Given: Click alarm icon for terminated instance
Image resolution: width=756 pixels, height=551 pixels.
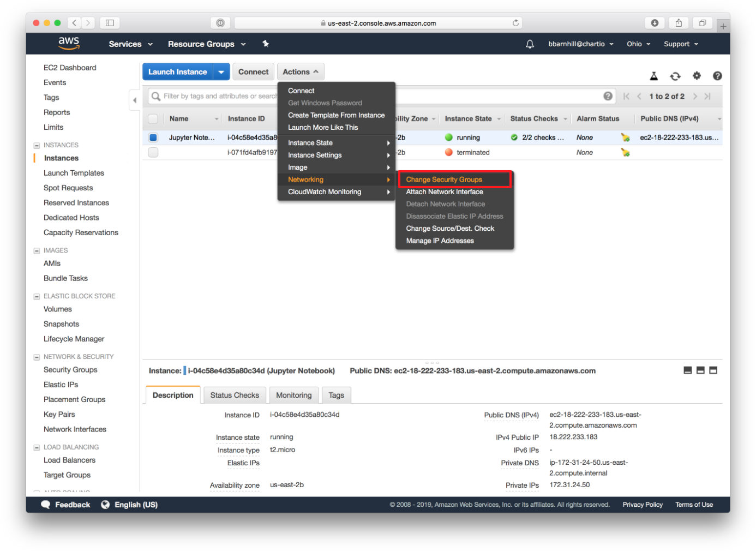Looking at the screenshot, I should [x=625, y=152].
